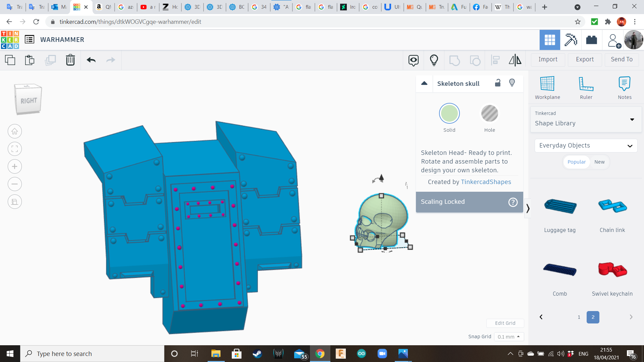
Task: Click the Mirror tool icon
Action: (515, 60)
